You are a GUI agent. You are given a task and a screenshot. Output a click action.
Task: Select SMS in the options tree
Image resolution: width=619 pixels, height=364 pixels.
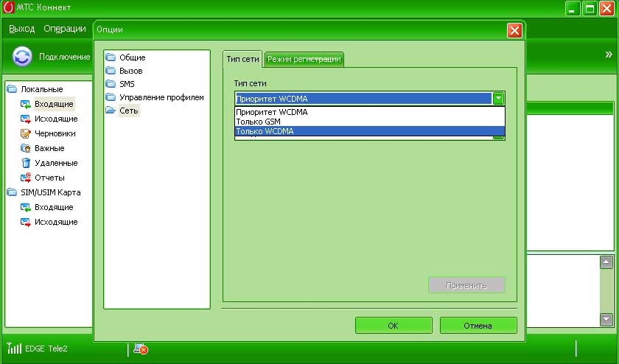click(x=127, y=84)
